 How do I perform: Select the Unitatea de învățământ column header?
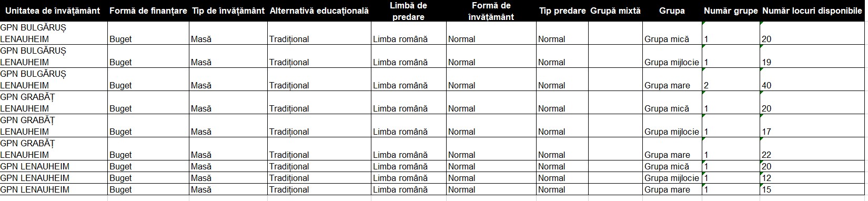pyautogui.click(x=54, y=11)
